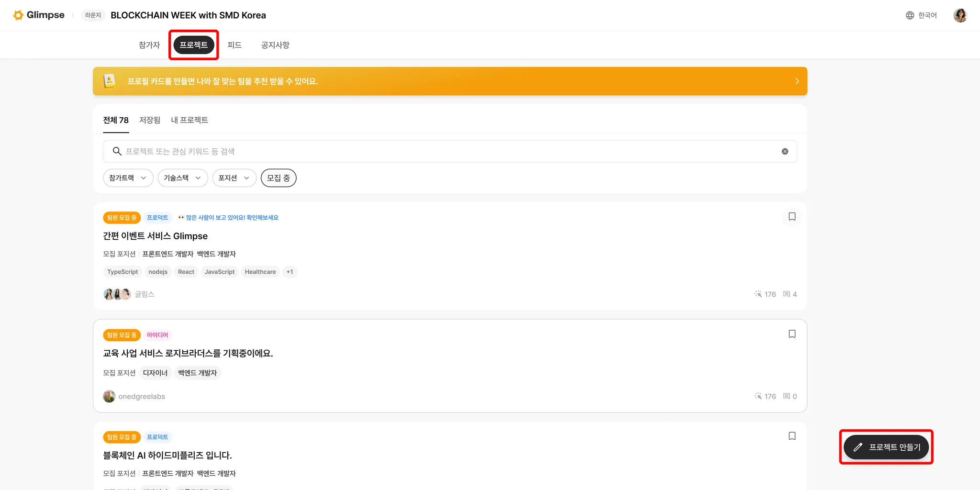Click the 프로젝트 만들기 button
The image size is (980, 490).
(x=886, y=447)
